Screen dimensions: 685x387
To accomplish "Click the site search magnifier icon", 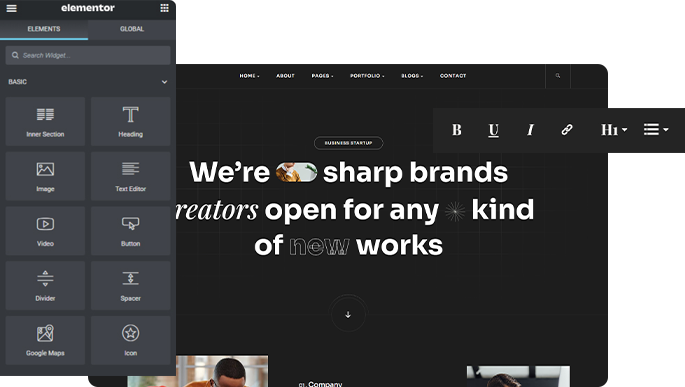I will coord(558,76).
